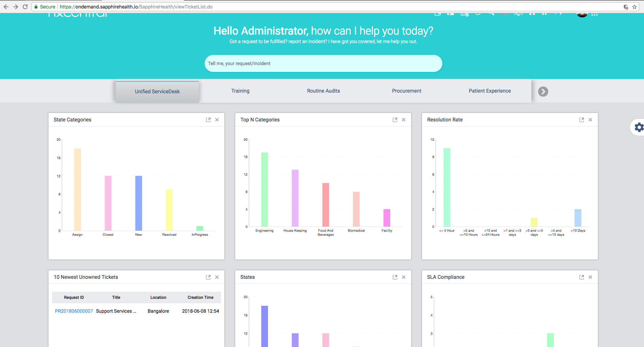Click the Food And Beverages bar
This screenshot has height=347, width=644.
click(x=326, y=205)
